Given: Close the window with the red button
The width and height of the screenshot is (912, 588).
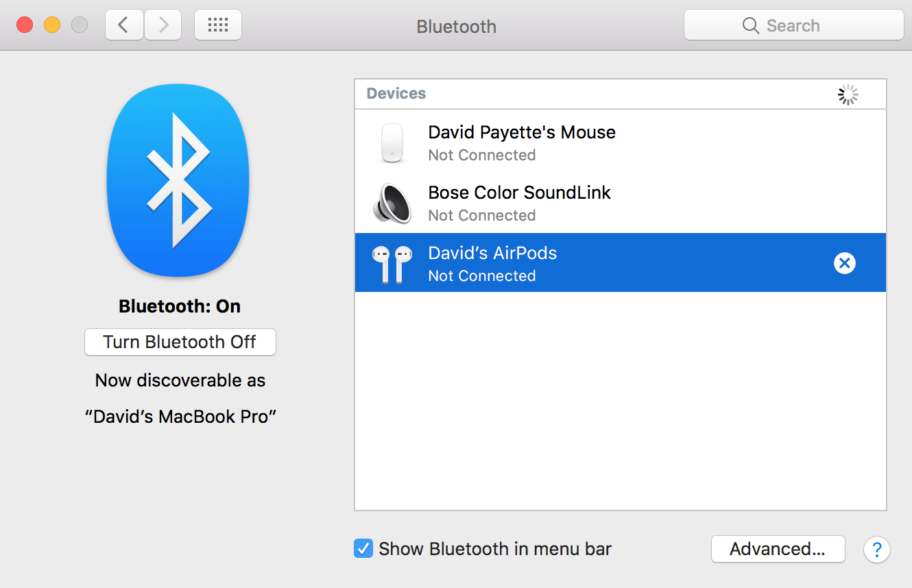Looking at the screenshot, I should click(x=25, y=25).
